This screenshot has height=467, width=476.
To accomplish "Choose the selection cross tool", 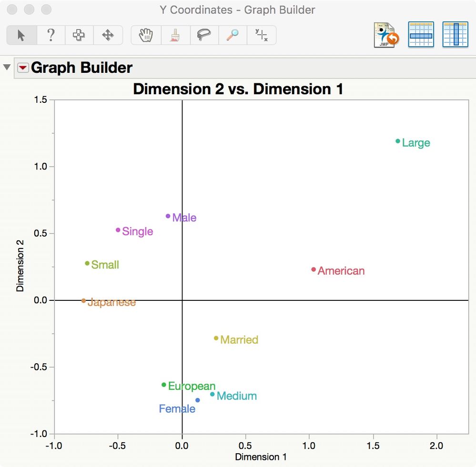I will pyautogui.click(x=79, y=35).
